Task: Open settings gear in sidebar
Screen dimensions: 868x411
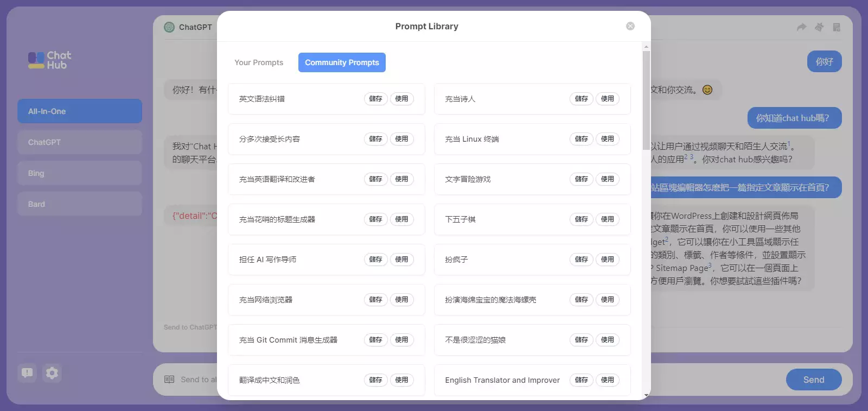Action: coord(52,373)
